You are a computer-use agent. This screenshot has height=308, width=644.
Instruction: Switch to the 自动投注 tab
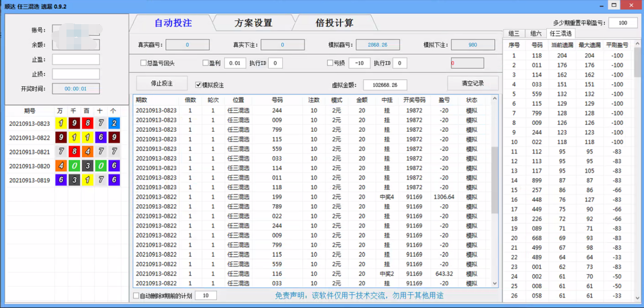tap(173, 23)
